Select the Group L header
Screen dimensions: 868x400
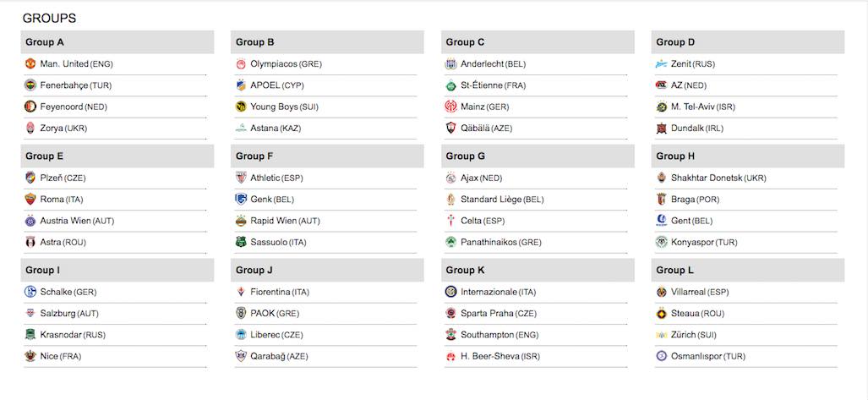tap(748, 271)
